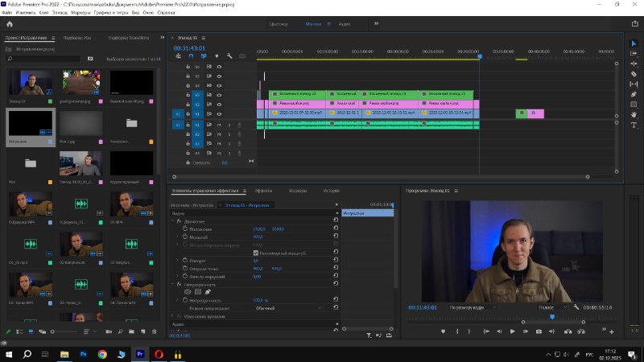The width and height of the screenshot is (644, 362).
Task: Toggle the uniform scale checkbox
Action: click(x=256, y=253)
